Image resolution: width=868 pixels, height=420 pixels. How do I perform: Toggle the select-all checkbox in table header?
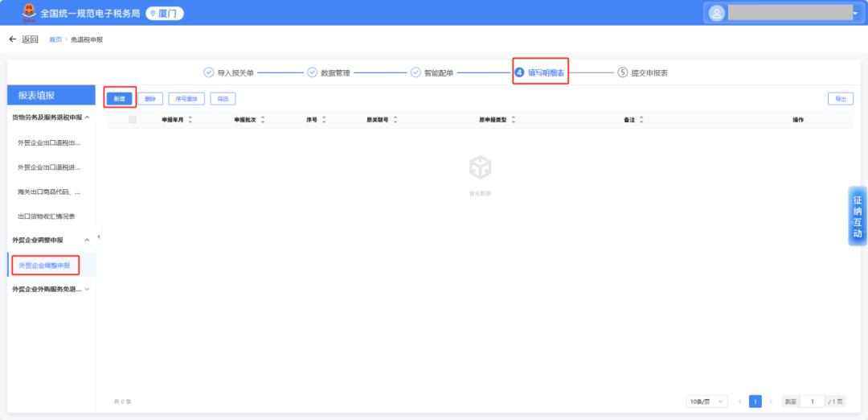click(133, 120)
